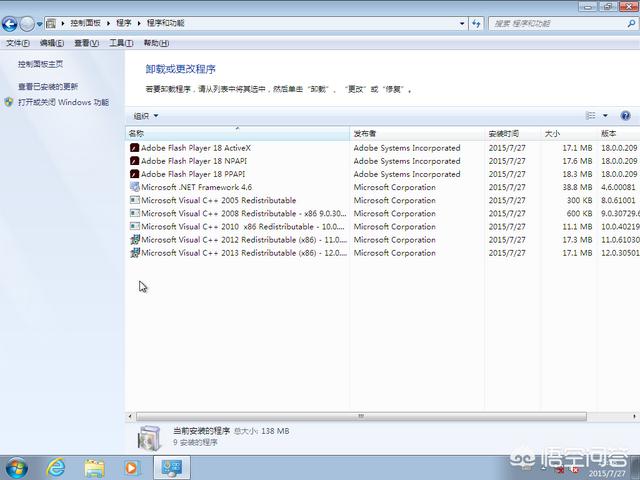The image size is (640, 480).
Task: Click 打开或关闭 Windows 功能 link
Action: pos(62,102)
